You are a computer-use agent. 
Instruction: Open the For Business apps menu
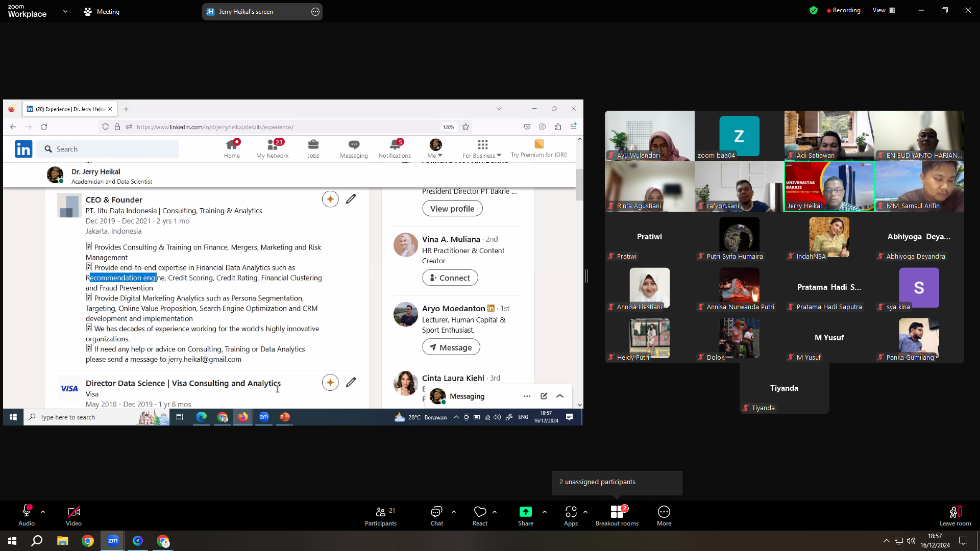pos(482,149)
